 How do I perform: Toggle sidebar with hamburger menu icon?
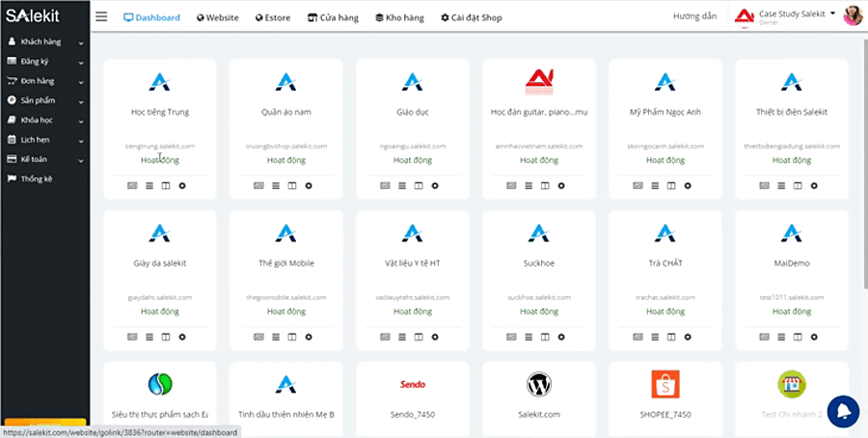[101, 16]
